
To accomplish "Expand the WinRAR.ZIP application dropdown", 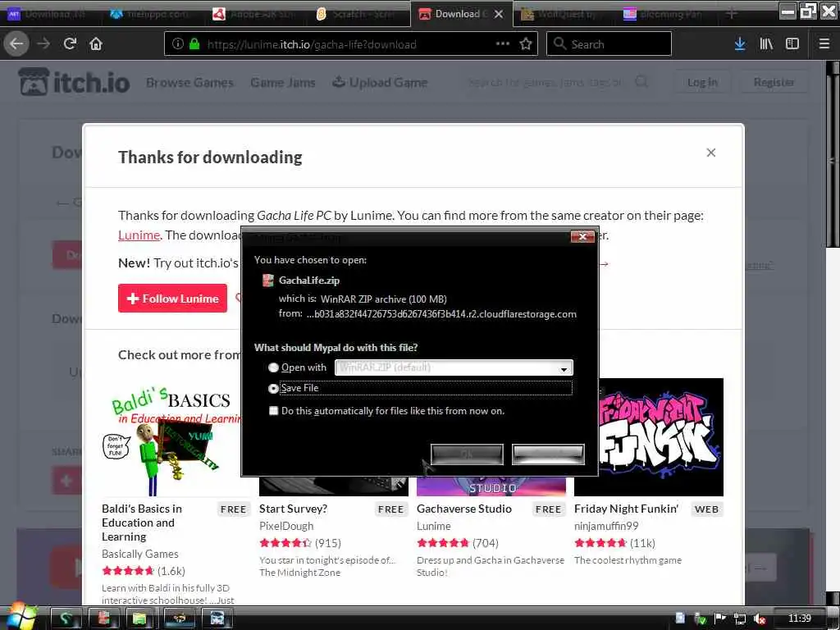I will [564, 368].
